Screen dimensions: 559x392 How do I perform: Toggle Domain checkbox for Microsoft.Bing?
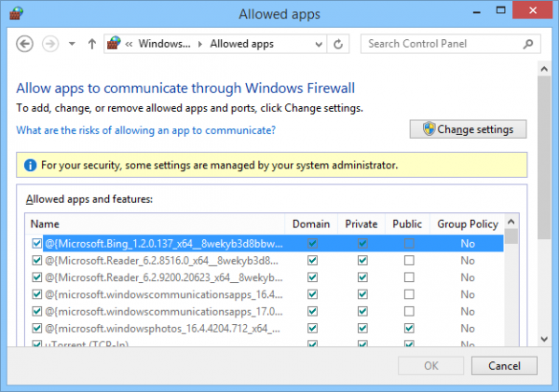(313, 243)
